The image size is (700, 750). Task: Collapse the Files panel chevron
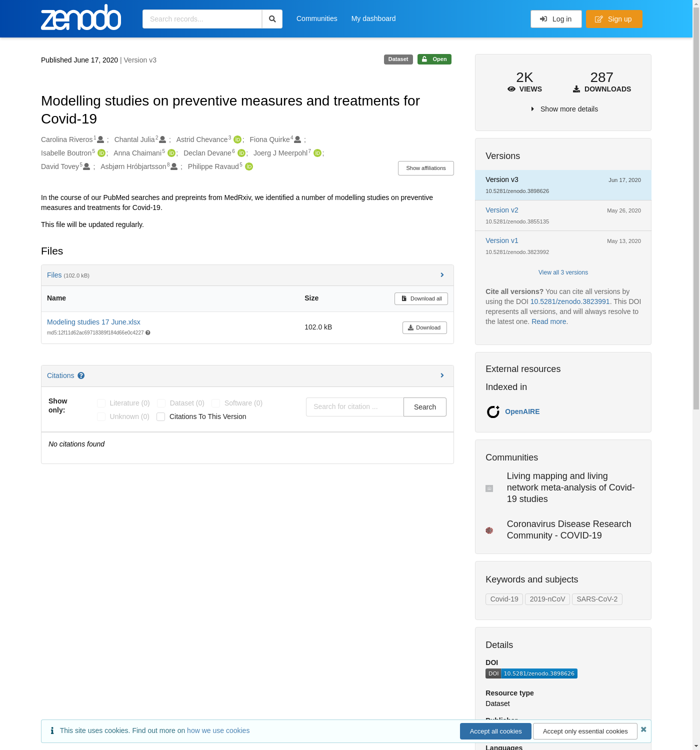click(x=442, y=275)
